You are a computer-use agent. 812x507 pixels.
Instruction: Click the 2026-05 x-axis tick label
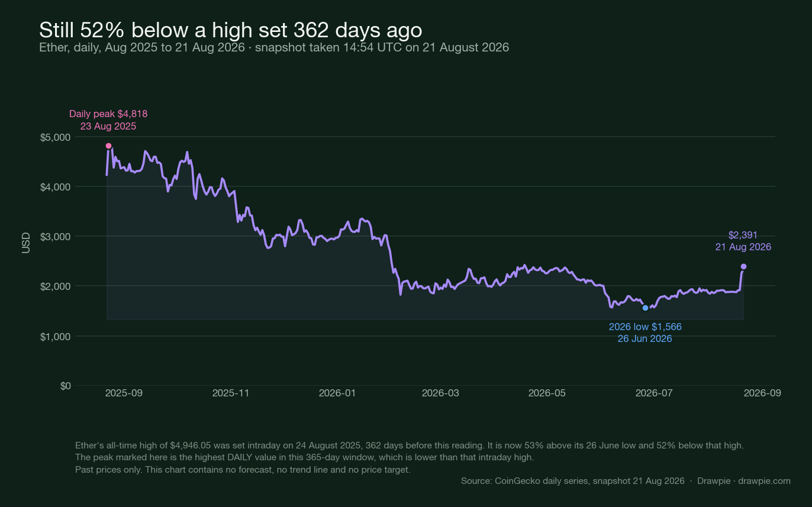click(x=547, y=393)
